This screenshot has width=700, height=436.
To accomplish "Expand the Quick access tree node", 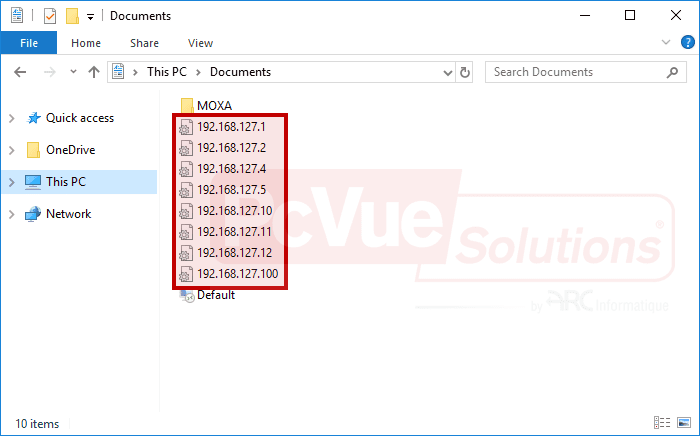I will (x=11, y=118).
